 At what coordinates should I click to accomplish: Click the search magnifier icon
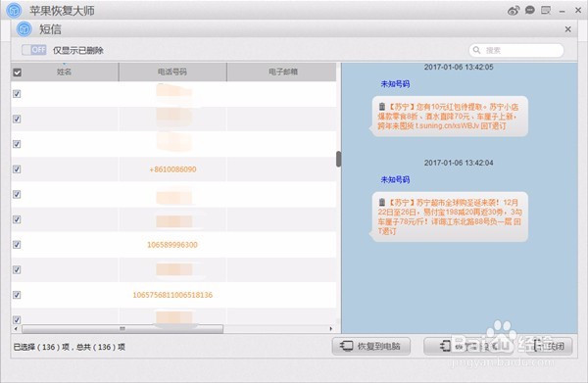[x=476, y=50]
